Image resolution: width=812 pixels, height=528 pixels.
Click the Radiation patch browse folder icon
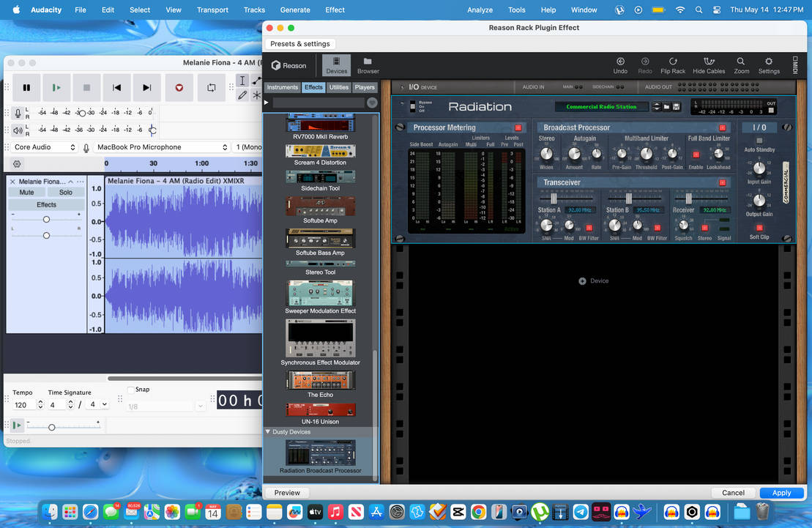pyautogui.click(x=667, y=107)
